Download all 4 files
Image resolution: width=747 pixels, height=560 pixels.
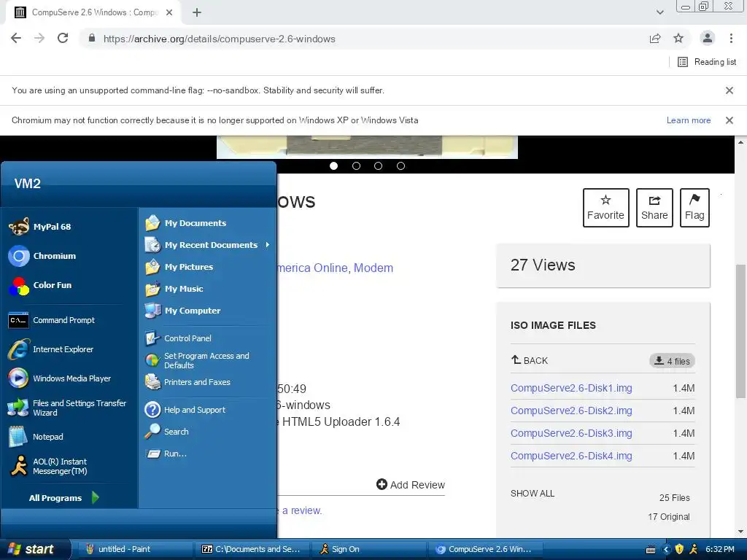pos(672,360)
